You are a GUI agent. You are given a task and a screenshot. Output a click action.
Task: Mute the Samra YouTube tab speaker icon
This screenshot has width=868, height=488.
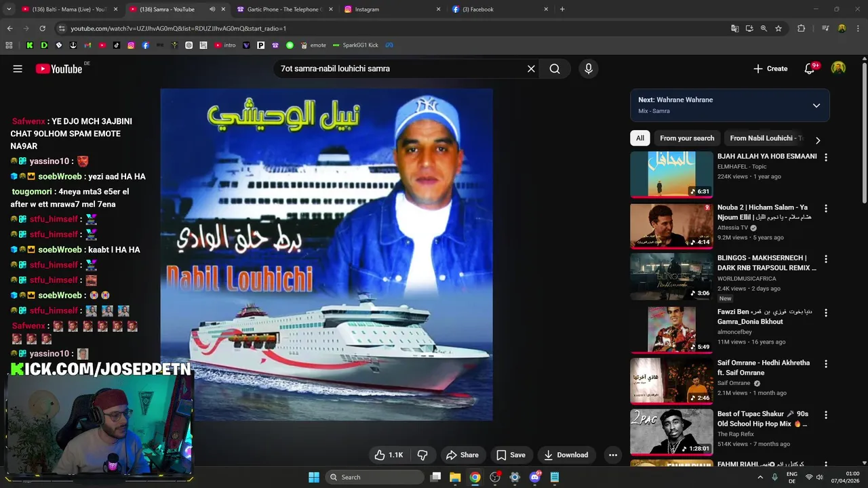[x=212, y=9]
